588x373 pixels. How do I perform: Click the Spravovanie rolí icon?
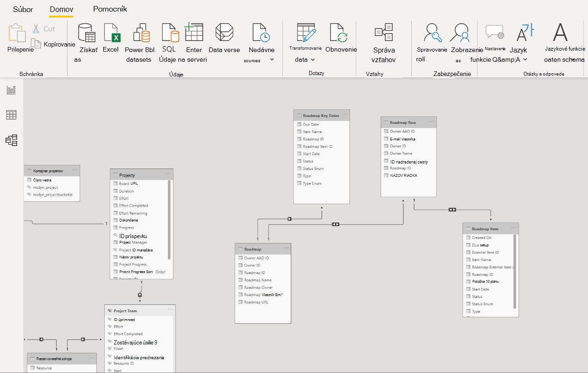coord(433,33)
